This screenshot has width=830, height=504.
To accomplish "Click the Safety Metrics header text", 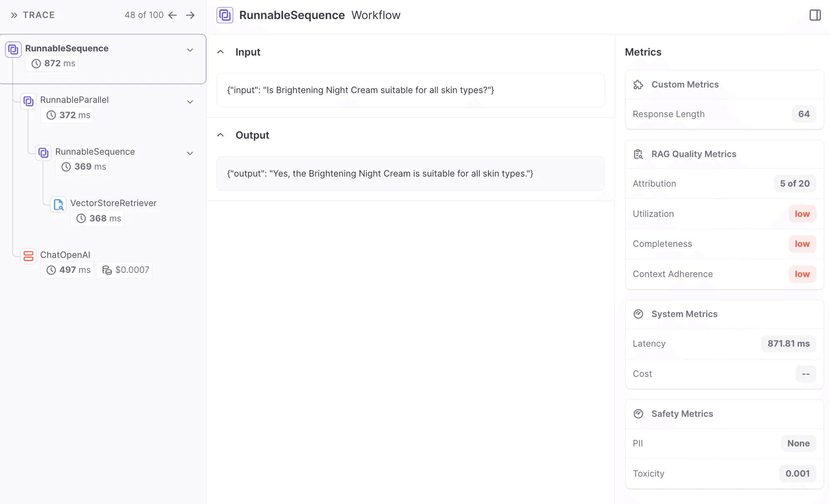I will click(682, 414).
